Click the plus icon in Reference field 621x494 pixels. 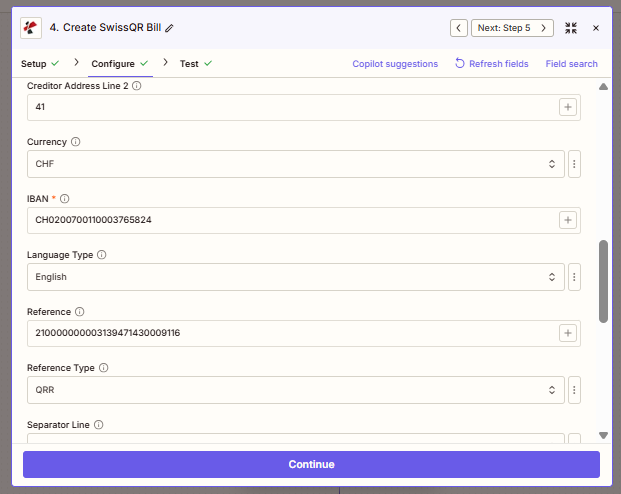tap(567, 333)
